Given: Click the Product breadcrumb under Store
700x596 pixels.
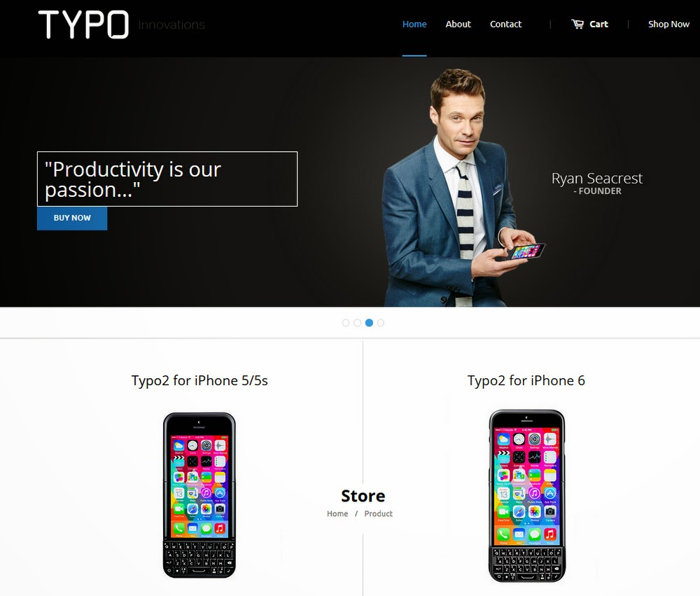Looking at the screenshot, I should 379,514.
